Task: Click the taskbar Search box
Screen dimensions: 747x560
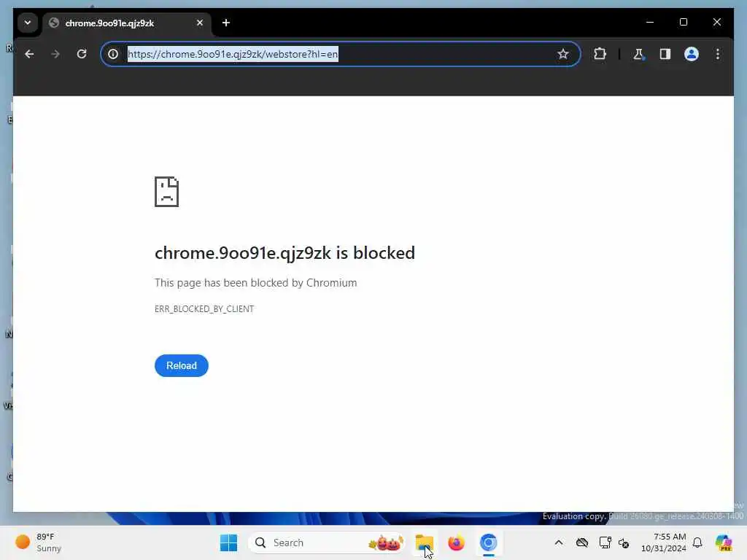Action: [326, 542]
